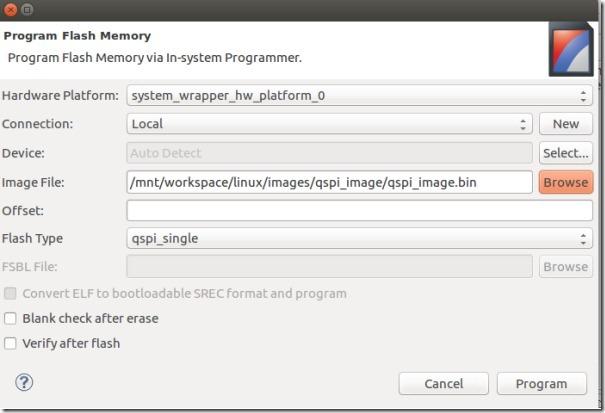Click the FSBL File text field
This screenshot has height=413, width=605.
(330, 267)
